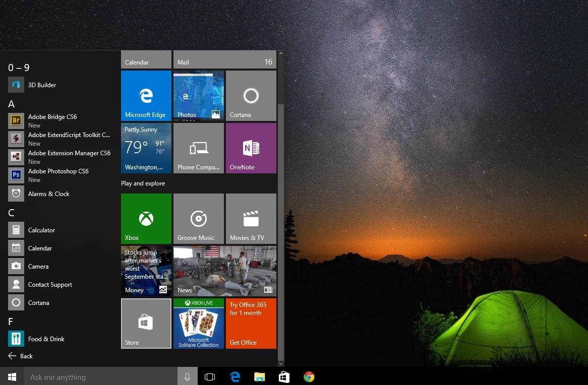
Task: Open Food & Drink app
Action: click(x=60, y=339)
